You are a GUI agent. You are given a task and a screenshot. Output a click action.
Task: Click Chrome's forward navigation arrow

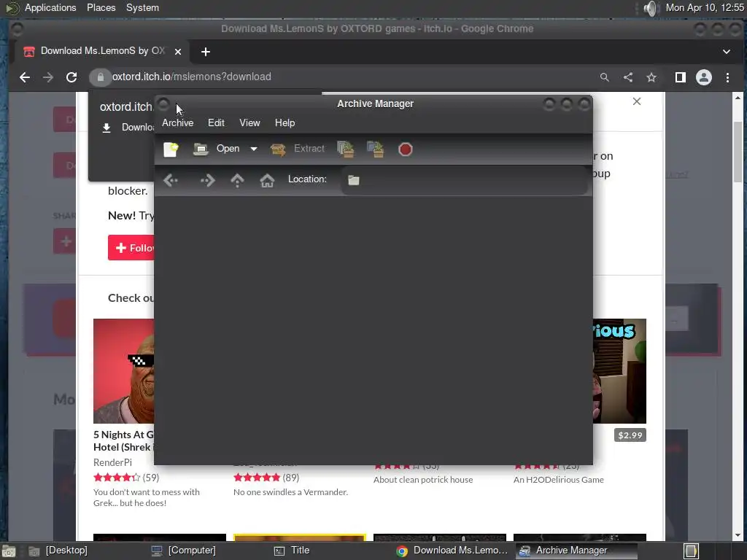(x=48, y=77)
